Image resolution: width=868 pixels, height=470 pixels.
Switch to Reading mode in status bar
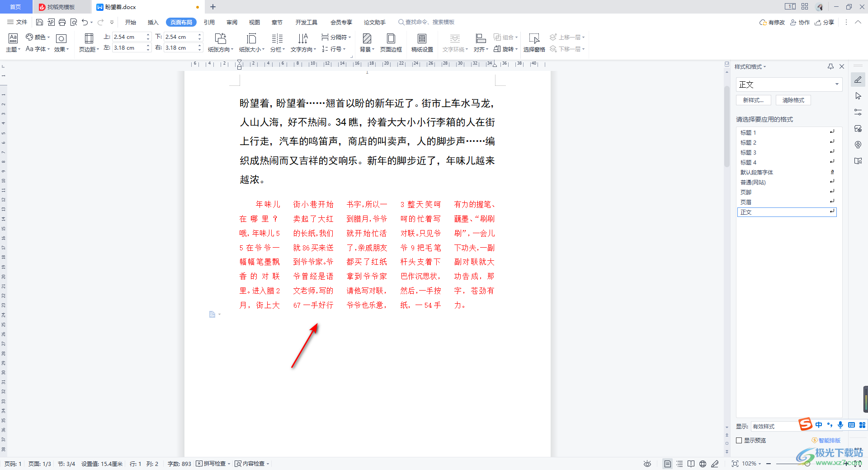(x=691, y=464)
